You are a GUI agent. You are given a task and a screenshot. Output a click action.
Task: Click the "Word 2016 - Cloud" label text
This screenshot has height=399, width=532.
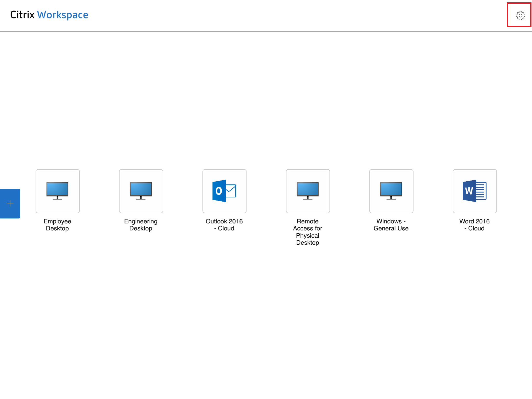coord(474,225)
